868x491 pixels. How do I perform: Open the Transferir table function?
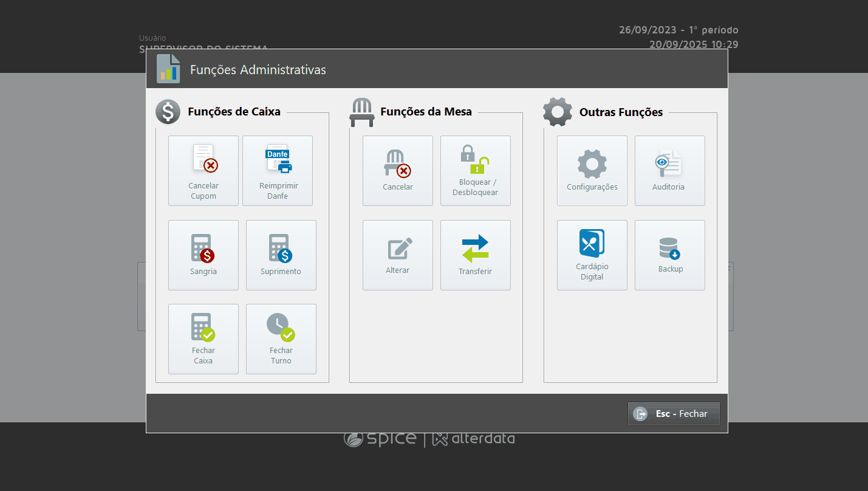[x=476, y=255]
